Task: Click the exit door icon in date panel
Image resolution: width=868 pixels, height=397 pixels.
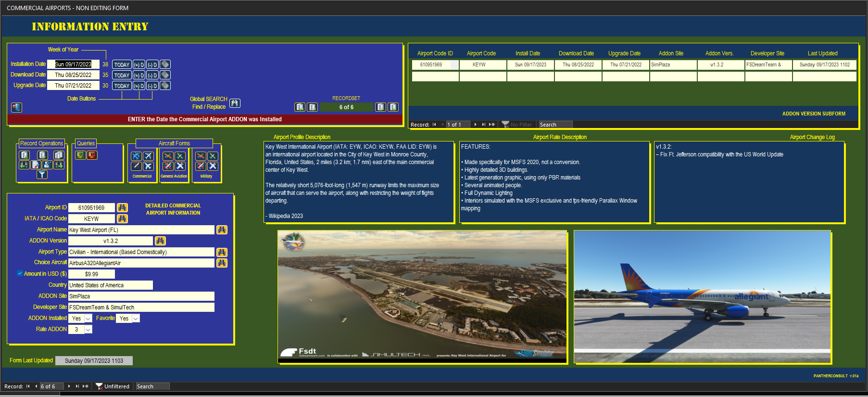Action: 17,107
